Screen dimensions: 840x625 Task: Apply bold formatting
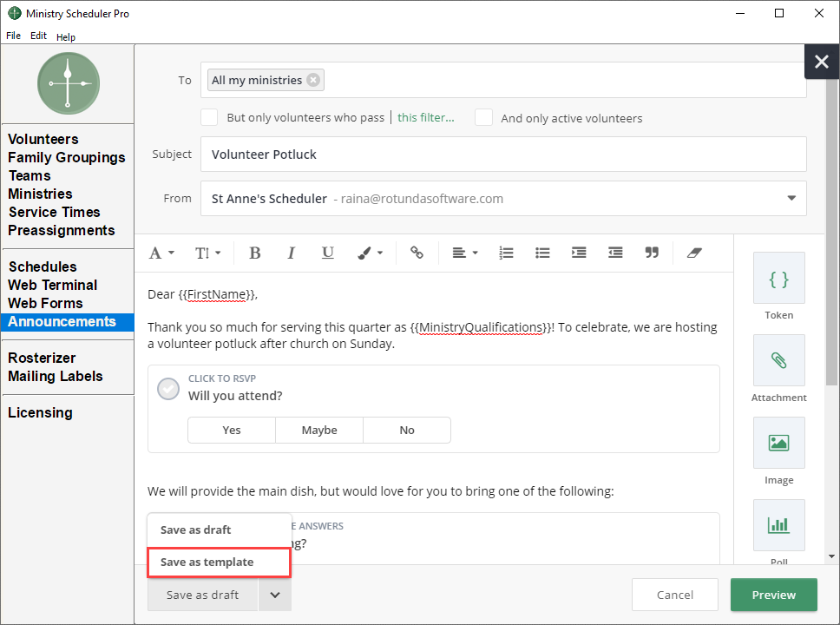254,253
